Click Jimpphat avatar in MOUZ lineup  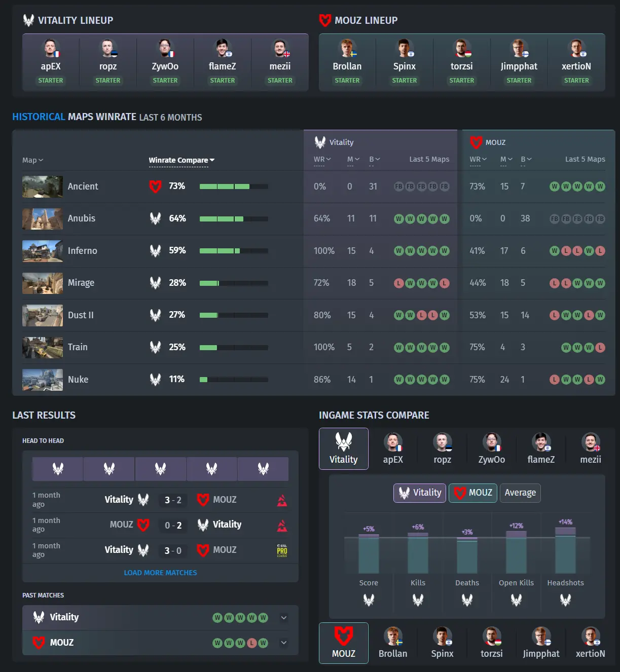pos(519,49)
